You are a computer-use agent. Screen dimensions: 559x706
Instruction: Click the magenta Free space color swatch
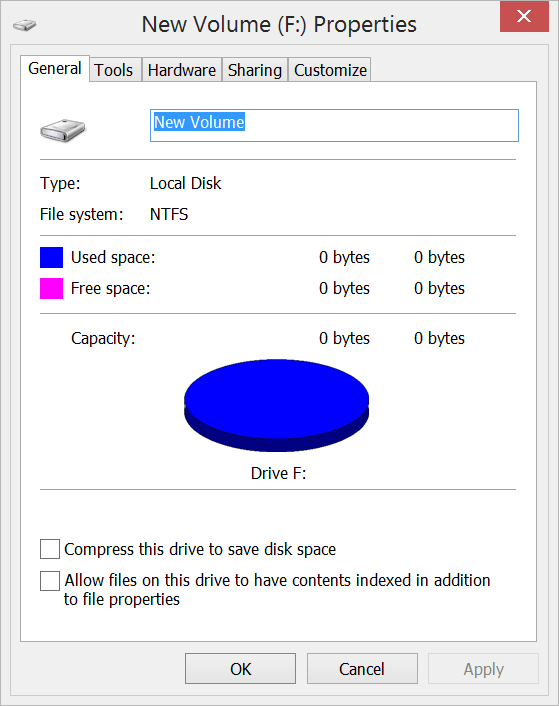click(51, 289)
